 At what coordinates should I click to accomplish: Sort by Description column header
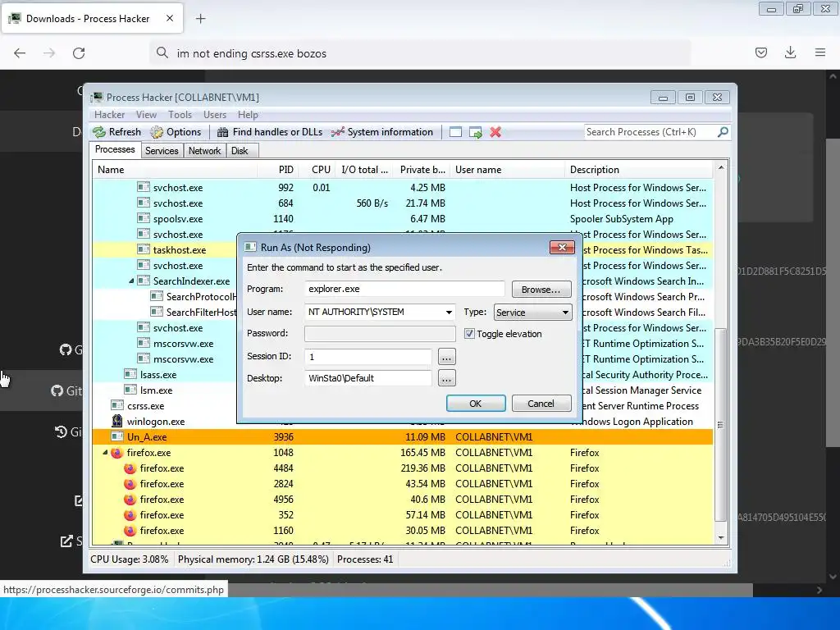click(x=638, y=170)
